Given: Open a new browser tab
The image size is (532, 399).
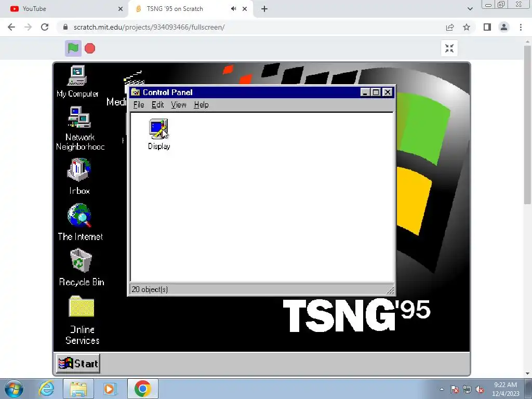Looking at the screenshot, I should [x=264, y=9].
